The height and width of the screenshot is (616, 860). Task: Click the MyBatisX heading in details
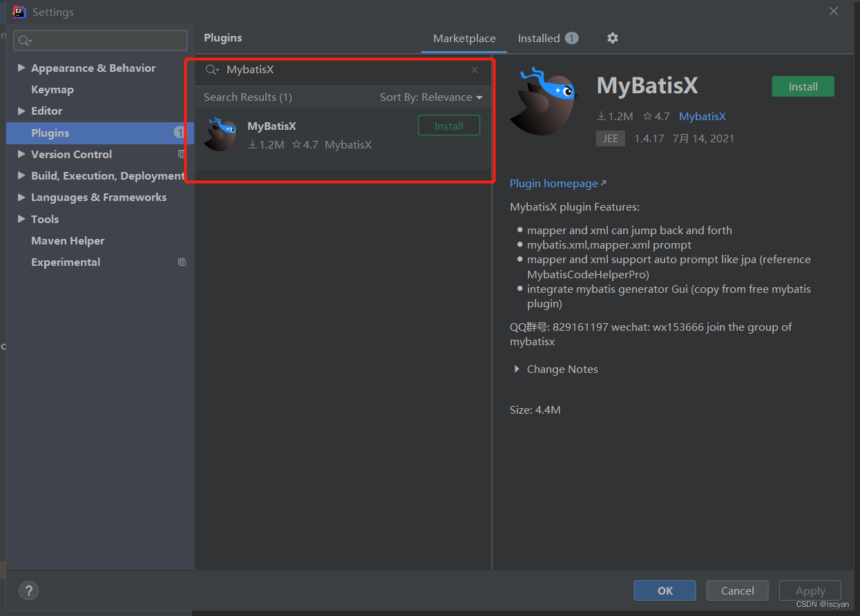click(x=647, y=86)
